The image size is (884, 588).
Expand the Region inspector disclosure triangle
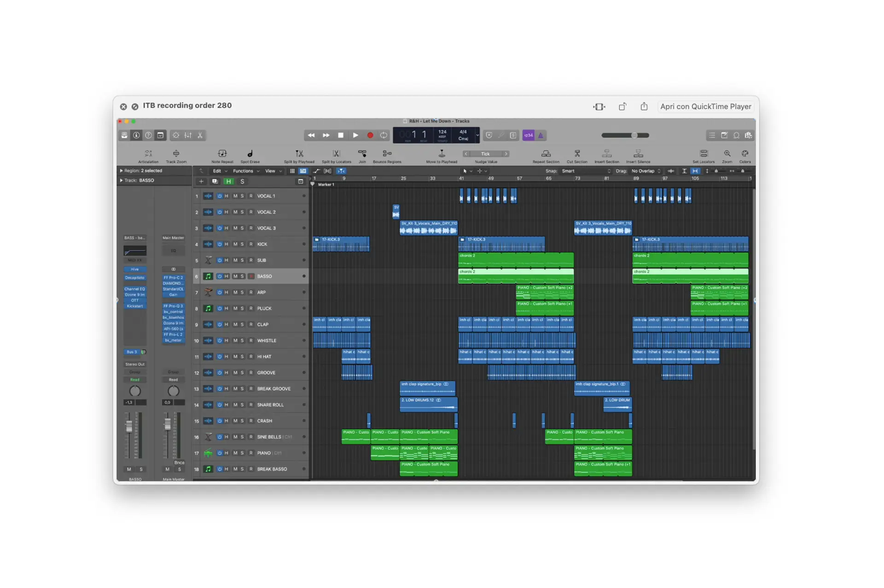(121, 171)
